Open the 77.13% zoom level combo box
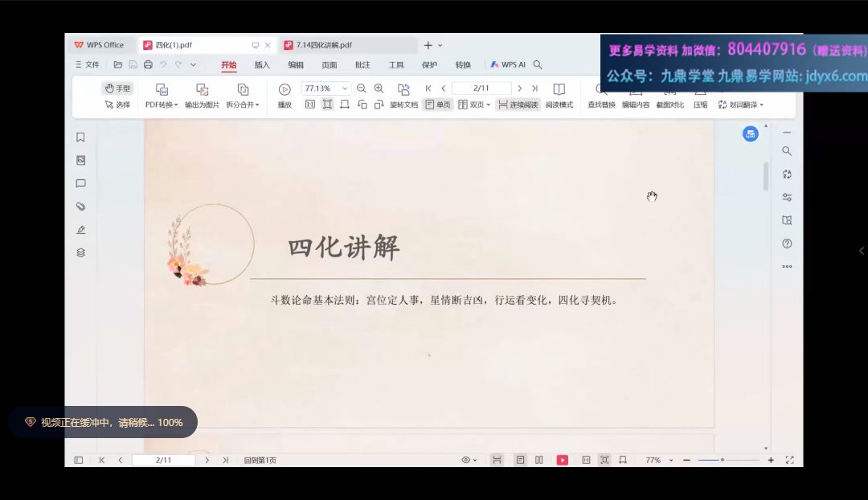This screenshot has height=500, width=868. pos(325,88)
